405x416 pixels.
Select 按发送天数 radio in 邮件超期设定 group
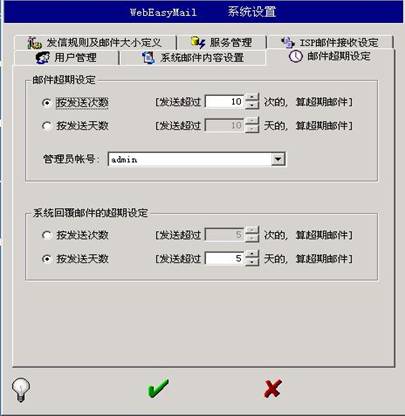[47, 126]
